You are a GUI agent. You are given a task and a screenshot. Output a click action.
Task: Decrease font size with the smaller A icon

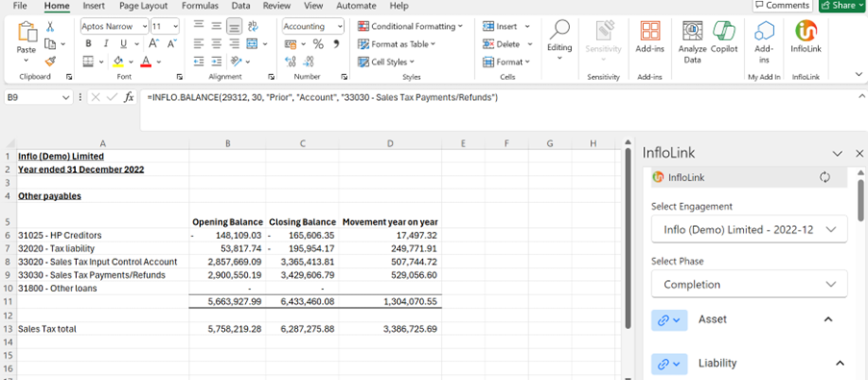pos(172,43)
